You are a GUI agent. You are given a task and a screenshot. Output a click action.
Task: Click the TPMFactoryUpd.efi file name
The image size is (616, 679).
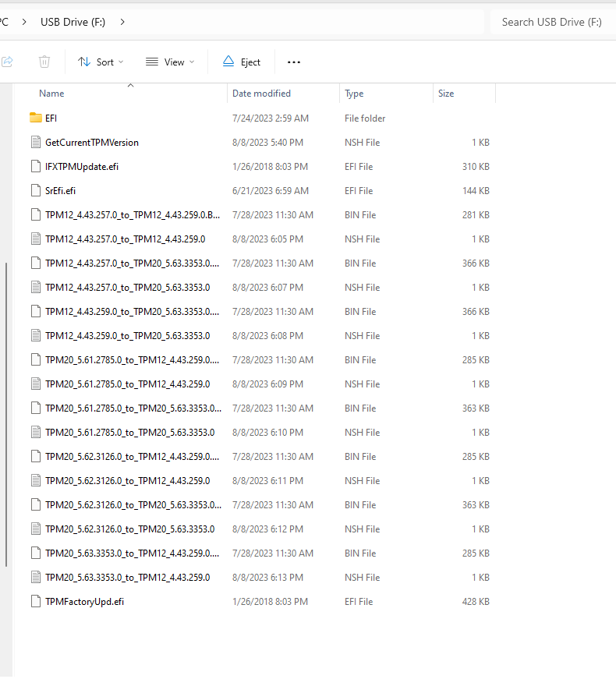(84, 602)
